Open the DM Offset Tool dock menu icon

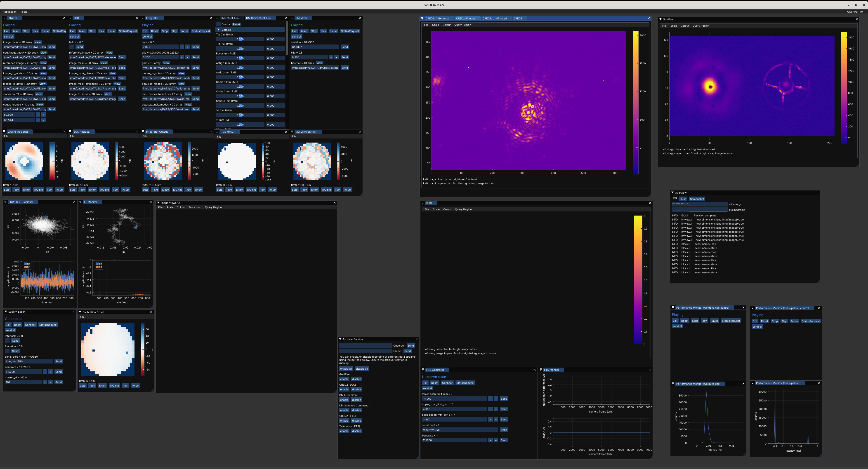217,18
